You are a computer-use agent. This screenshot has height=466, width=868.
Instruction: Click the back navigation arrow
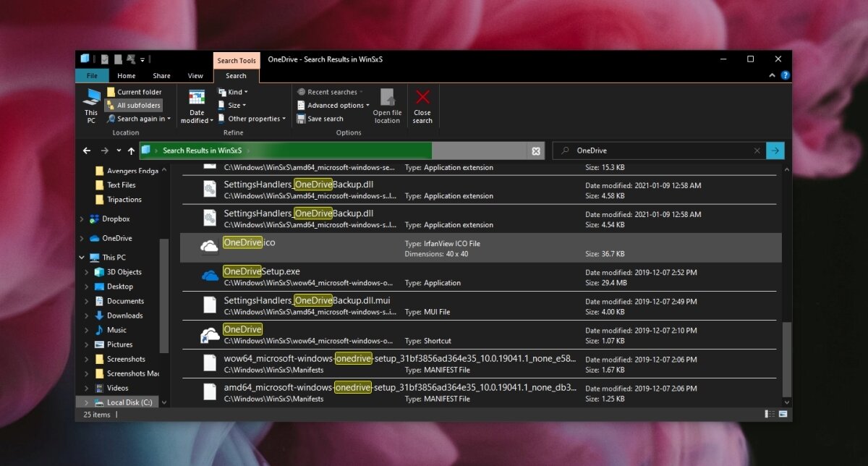point(86,151)
